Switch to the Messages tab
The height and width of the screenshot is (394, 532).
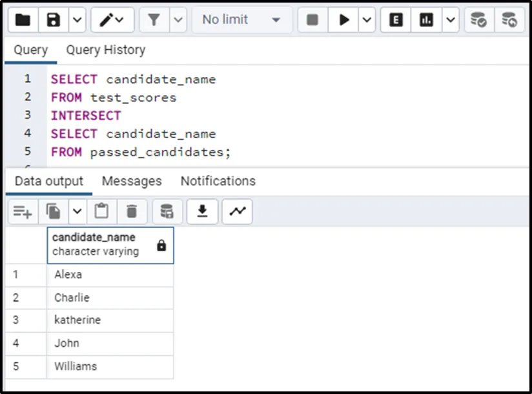pyautogui.click(x=132, y=181)
